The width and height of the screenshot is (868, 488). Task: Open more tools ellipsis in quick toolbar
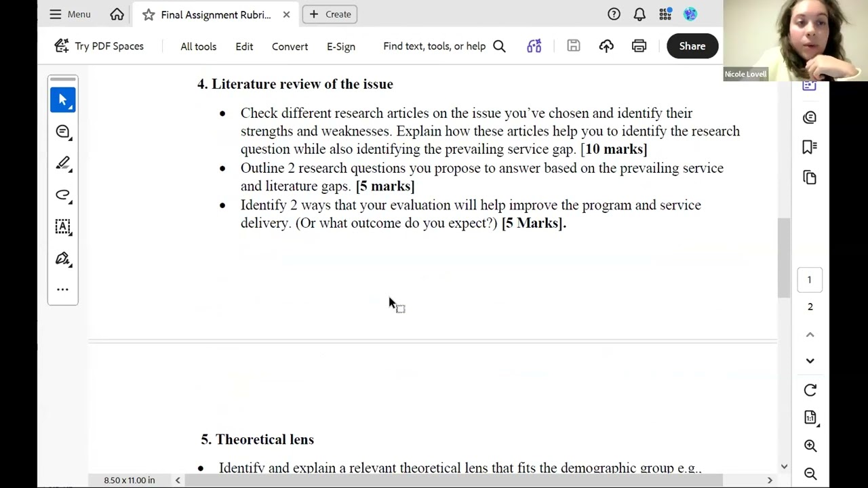(x=63, y=289)
